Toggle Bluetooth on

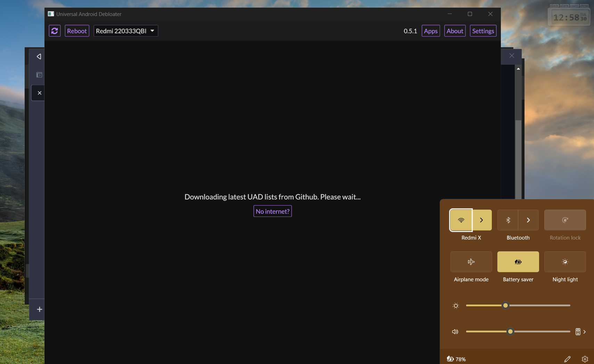point(508,220)
